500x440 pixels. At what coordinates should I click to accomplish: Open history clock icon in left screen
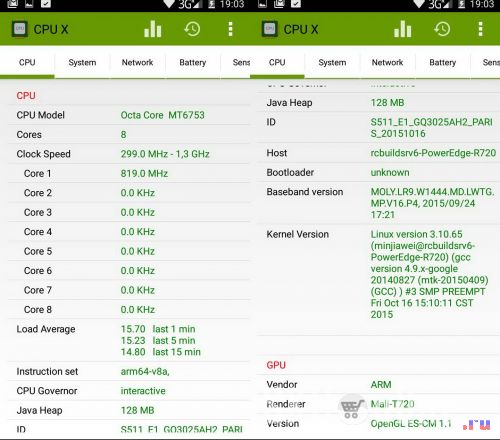192,29
